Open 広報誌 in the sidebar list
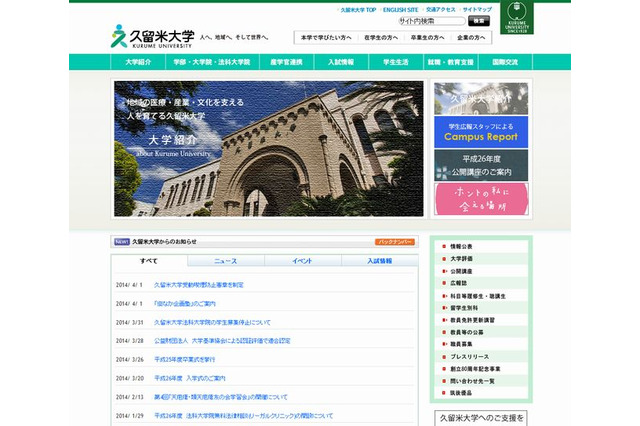The image size is (640, 426). [458, 283]
